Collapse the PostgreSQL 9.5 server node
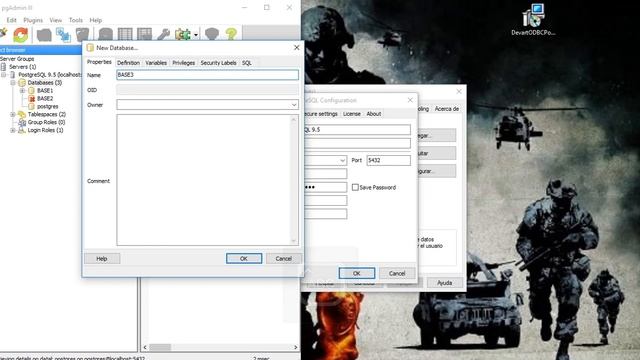 click(4, 75)
